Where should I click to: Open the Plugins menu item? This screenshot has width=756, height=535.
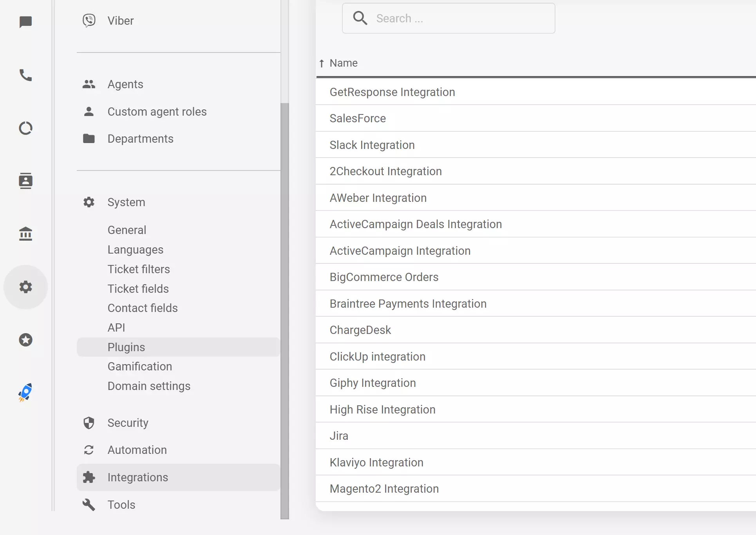126,347
